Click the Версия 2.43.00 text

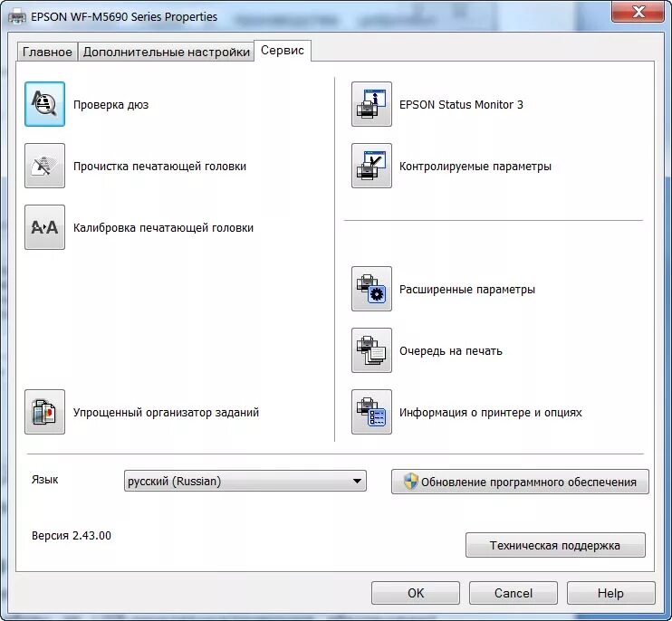[72, 536]
